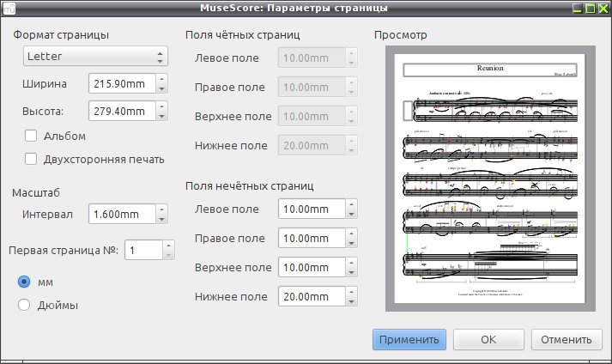Screen dimensions: 612x364
Task: Click the Формат страницы group label
Action: coord(61,34)
